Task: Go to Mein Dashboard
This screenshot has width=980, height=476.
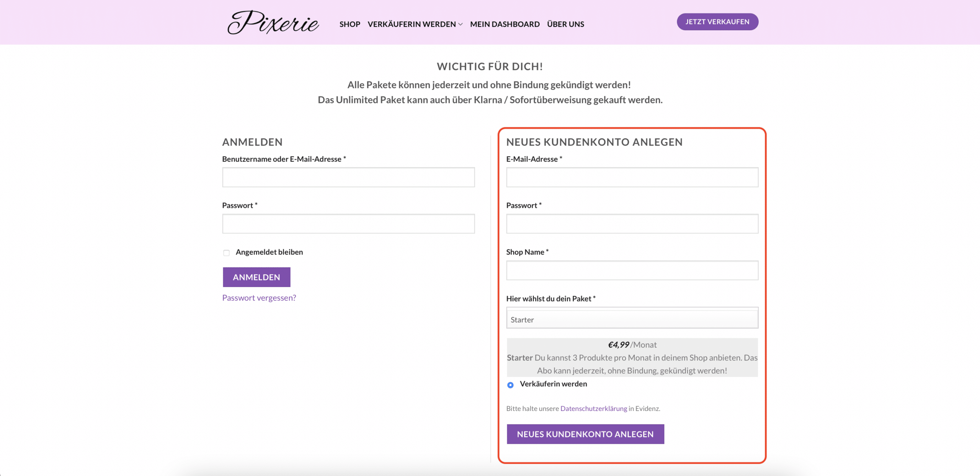Action: 505,24
